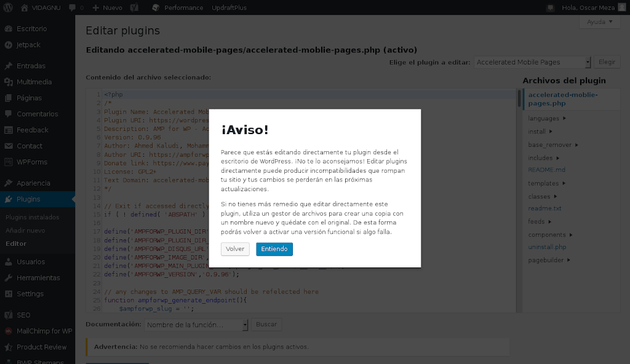
Task: Go to Añadir nuevo submenu
Action: tap(25, 231)
